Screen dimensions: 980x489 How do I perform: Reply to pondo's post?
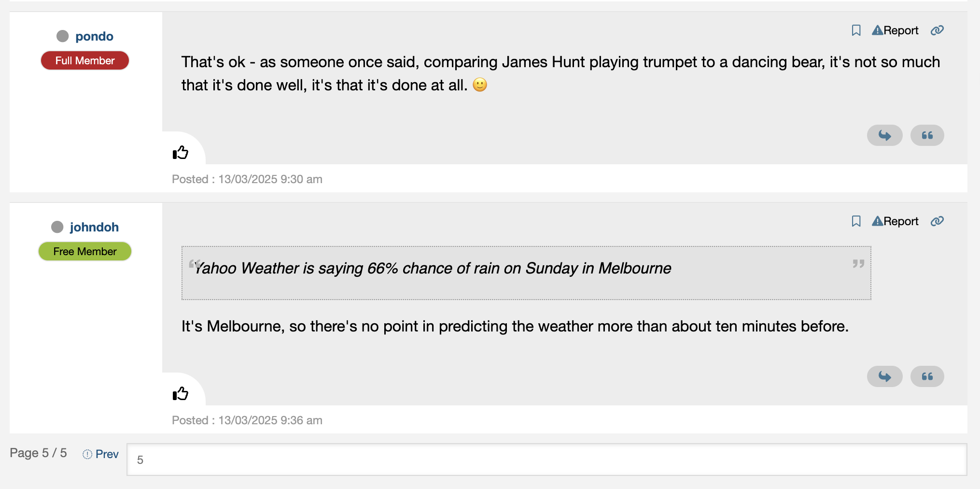[x=884, y=135]
